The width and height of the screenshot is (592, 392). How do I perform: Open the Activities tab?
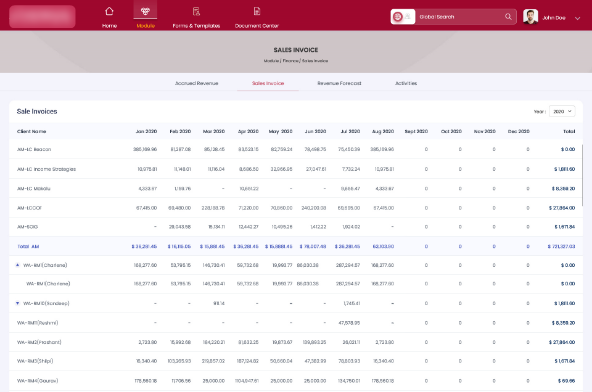pos(406,83)
